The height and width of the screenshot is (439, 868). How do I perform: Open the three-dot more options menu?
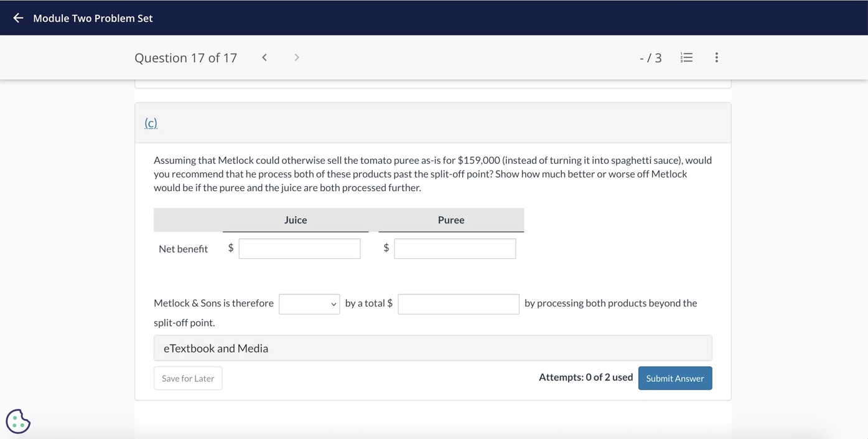717,57
